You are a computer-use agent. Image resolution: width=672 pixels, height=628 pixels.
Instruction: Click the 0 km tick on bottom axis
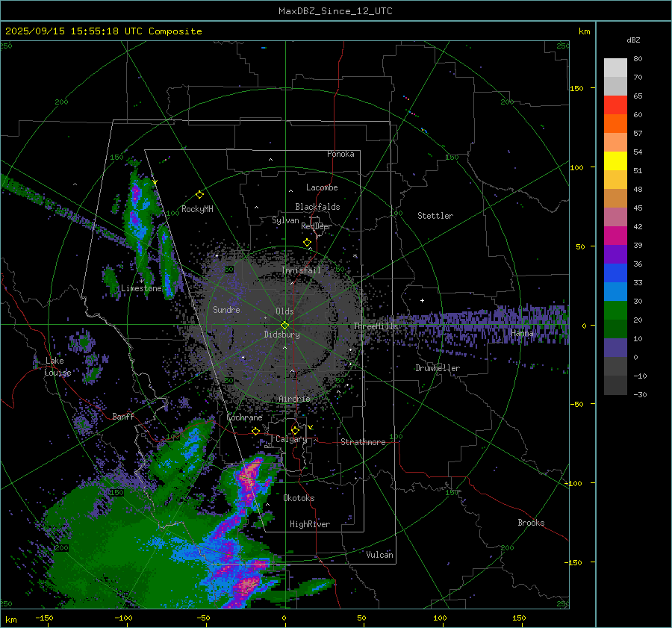pos(284,618)
